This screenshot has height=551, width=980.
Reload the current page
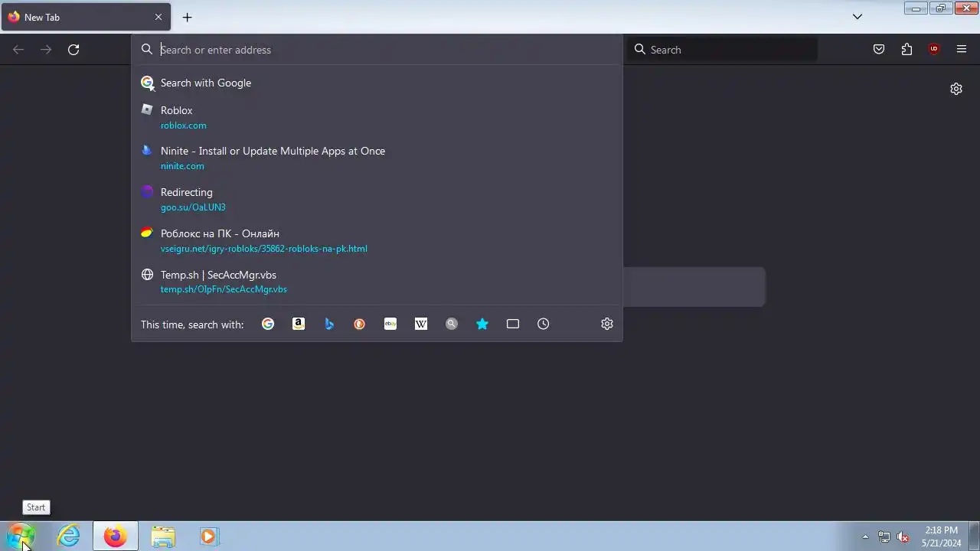[73, 50]
